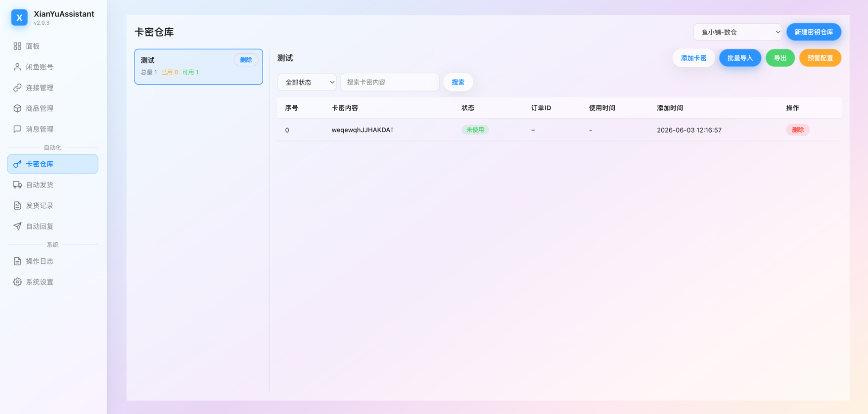Click the truck icon beside 自动发货
The image size is (868, 414).
[17, 184]
